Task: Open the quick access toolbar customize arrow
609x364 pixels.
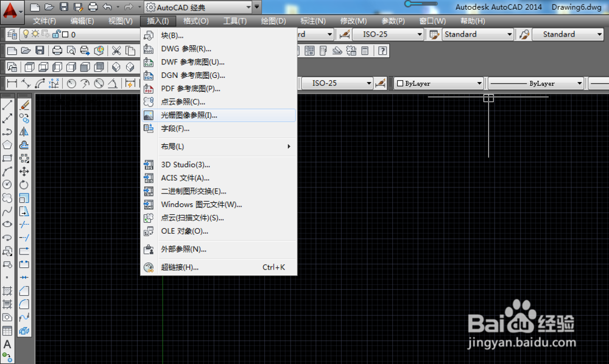Action: [x=257, y=7]
